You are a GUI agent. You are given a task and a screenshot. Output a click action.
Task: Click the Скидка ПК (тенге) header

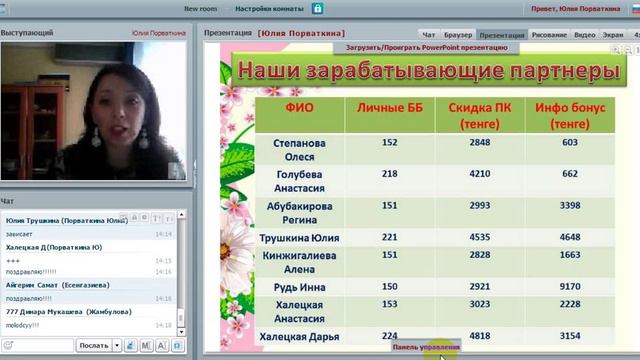(480, 115)
